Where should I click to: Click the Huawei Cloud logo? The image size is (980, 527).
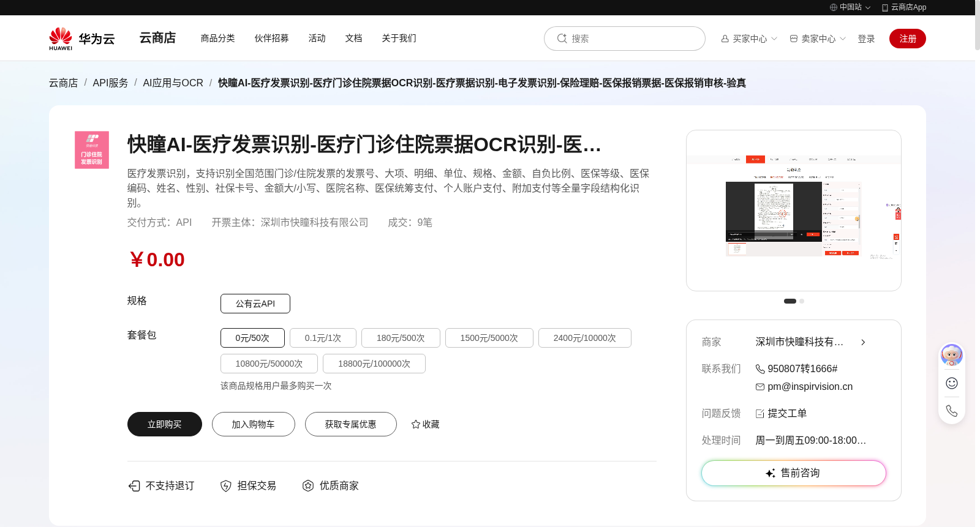coord(81,39)
